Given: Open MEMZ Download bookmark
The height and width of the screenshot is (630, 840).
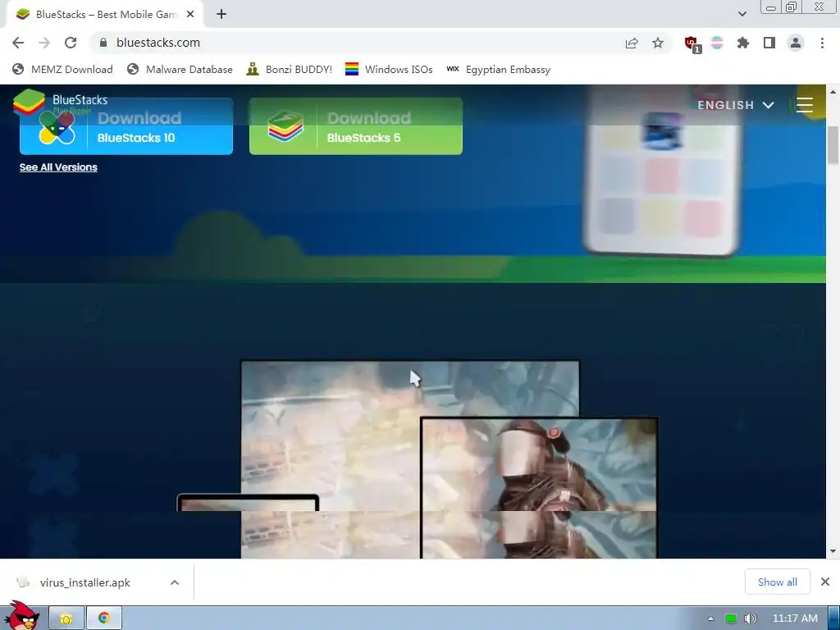Looking at the screenshot, I should (62, 70).
